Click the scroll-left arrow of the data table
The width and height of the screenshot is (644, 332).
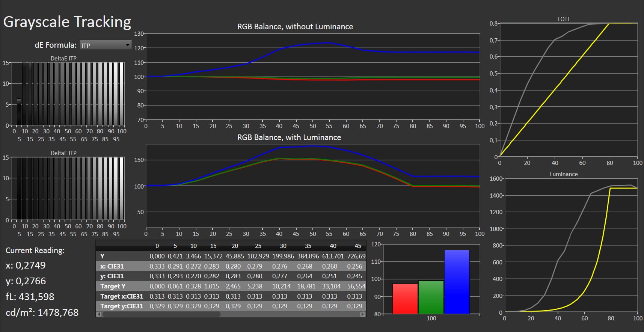[x=99, y=314]
